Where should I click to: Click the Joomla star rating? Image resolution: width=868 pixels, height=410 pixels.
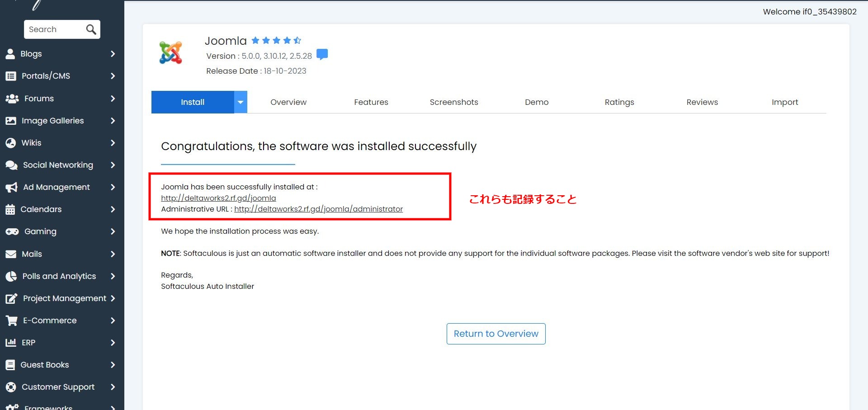coord(276,41)
